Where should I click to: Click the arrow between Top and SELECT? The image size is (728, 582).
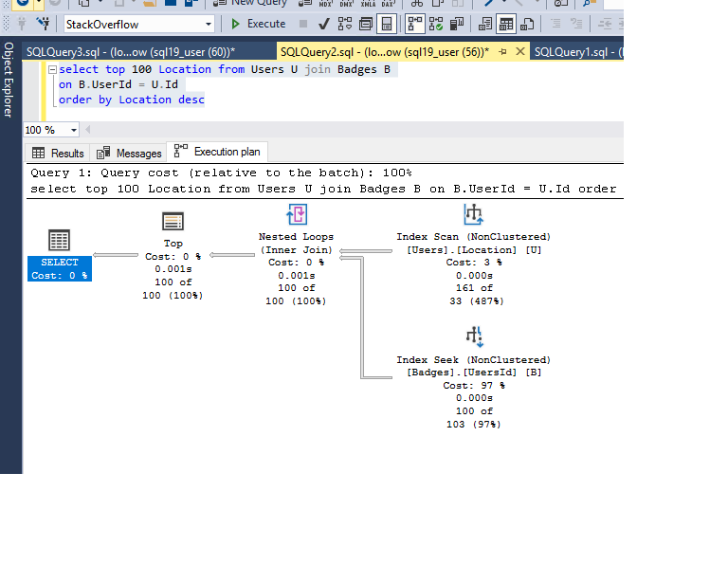coord(116,255)
